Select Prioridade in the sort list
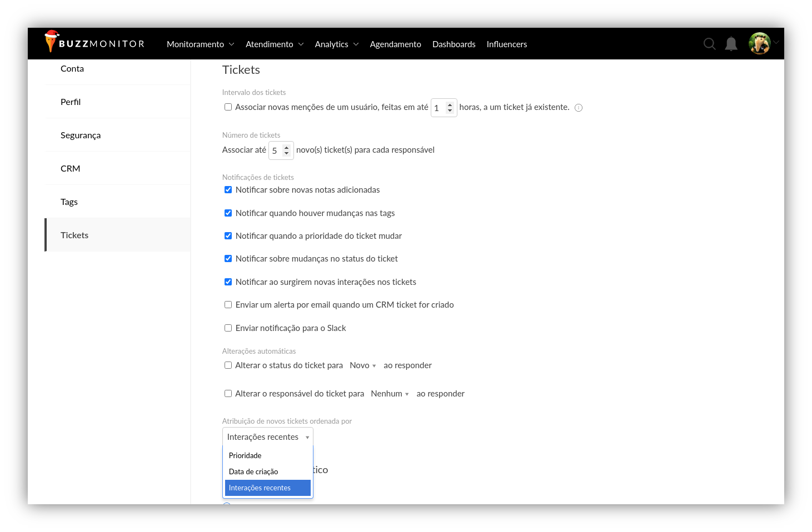The height and width of the screenshot is (532, 812). coord(245,455)
